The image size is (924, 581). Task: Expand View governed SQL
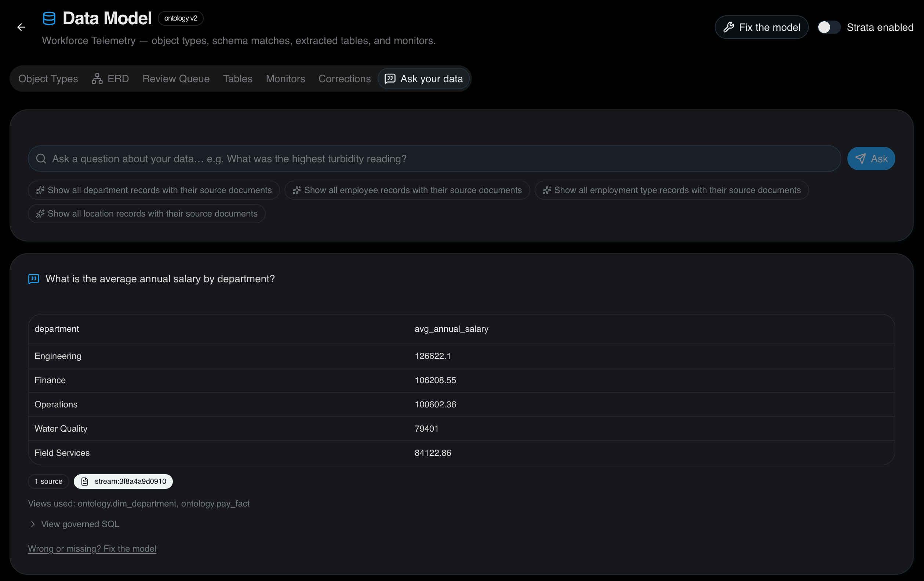click(74, 524)
